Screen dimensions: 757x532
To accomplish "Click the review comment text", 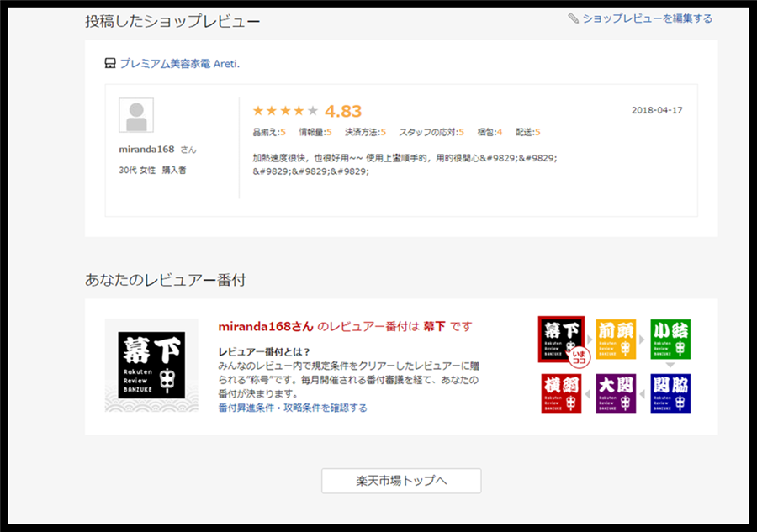I will [x=404, y=164].
